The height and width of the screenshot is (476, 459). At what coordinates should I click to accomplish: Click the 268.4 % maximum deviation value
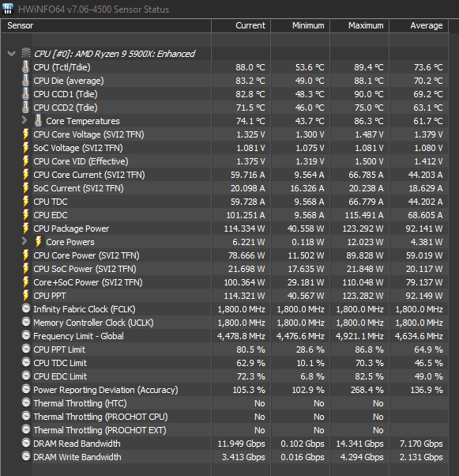click(367, 390)
